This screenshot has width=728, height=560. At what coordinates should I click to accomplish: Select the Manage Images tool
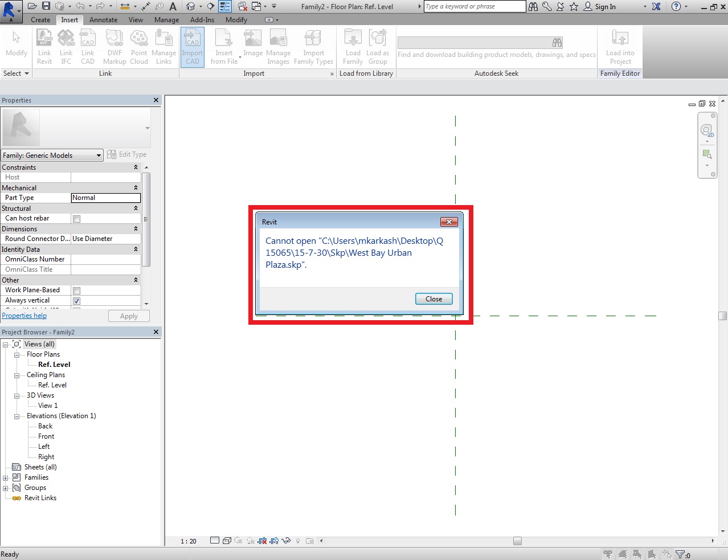point(278,46)
